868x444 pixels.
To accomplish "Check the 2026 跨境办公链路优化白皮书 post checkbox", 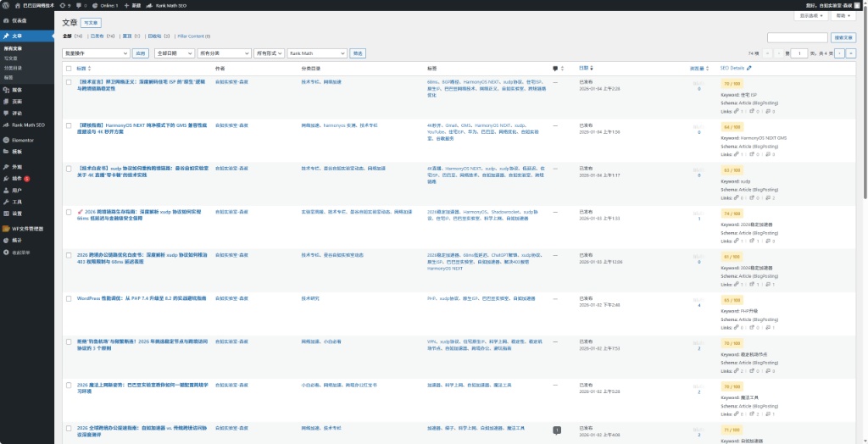I will [x=69, y=255].
